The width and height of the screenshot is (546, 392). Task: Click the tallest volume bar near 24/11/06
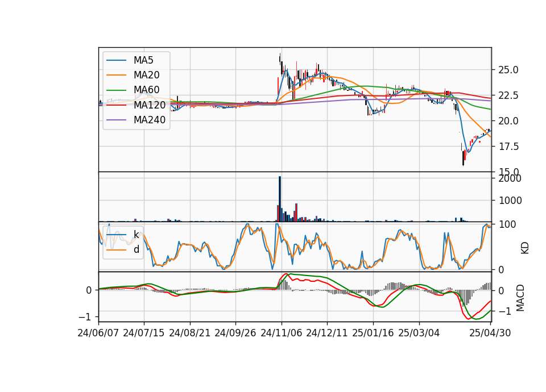click(x=280, y=199)
